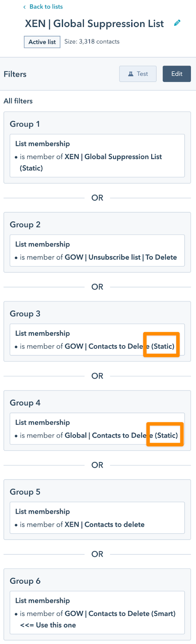196x644 pixels.
Task: Open the Group 1 List membership filter
Action: [x=97, y=156]
